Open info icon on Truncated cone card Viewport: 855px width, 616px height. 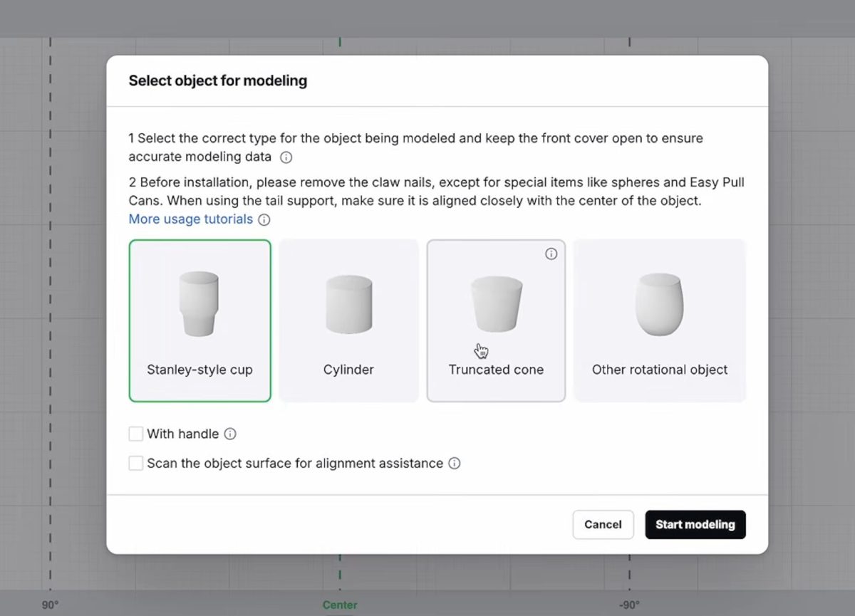point(551,254)
